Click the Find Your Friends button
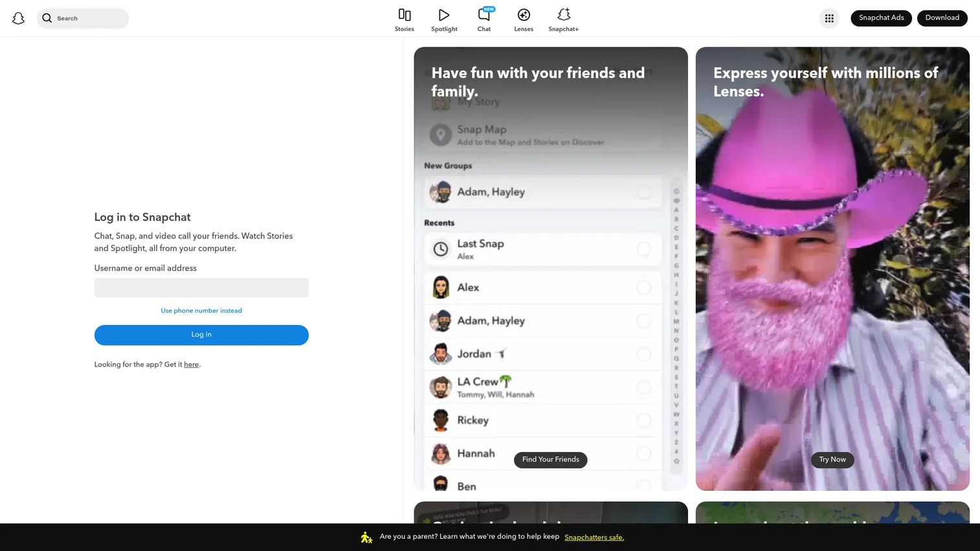980x551 pixels. [551, 460]
